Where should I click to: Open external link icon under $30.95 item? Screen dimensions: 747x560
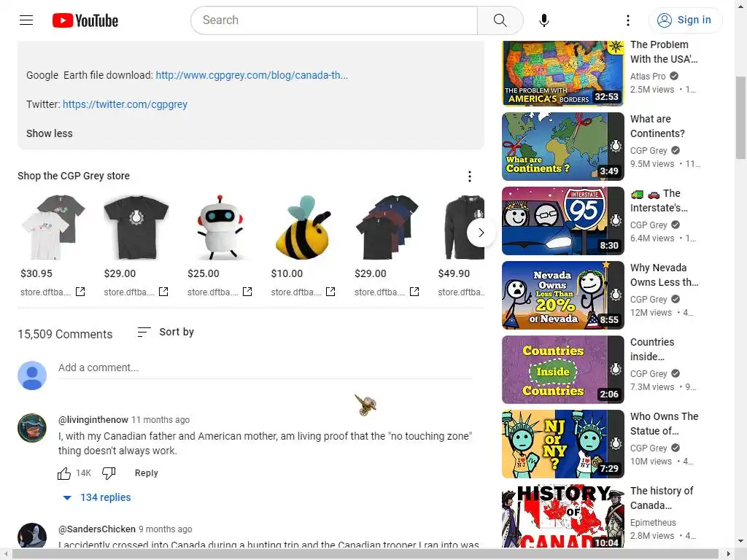[80, 292]
